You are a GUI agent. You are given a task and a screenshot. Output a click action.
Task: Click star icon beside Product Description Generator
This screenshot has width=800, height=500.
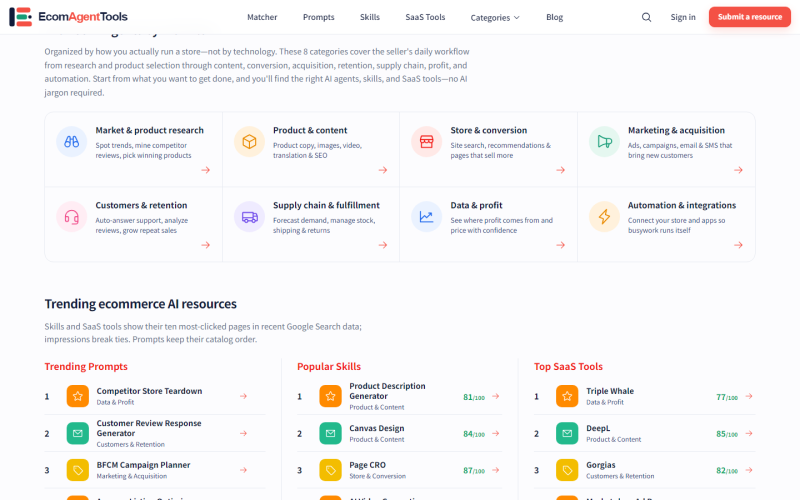[331, 396]
